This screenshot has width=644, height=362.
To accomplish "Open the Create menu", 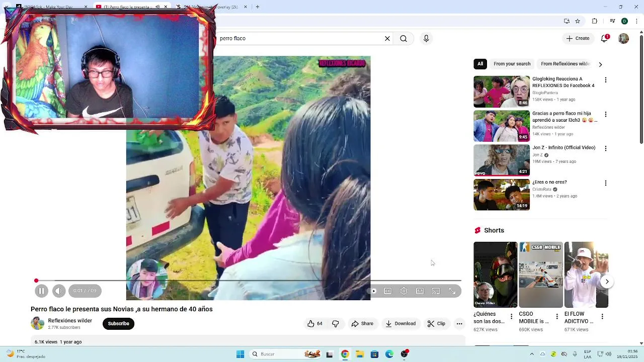I will (578, 38).
